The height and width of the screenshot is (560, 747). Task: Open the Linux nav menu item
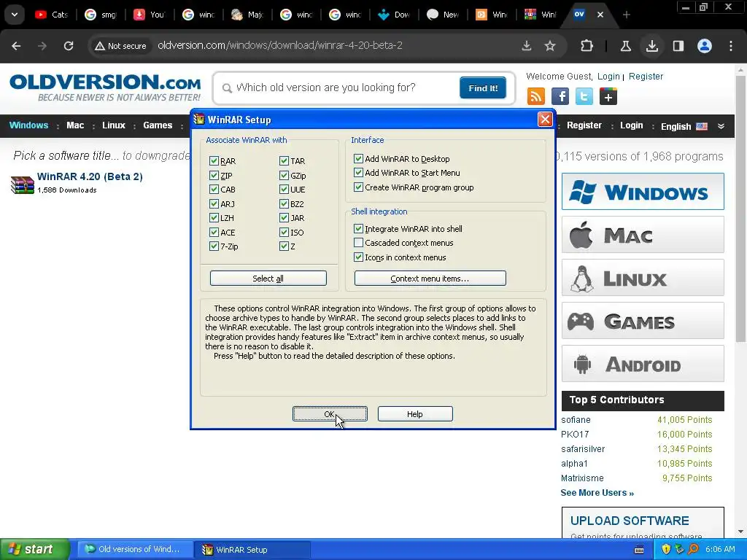click(x=113, y=125)
